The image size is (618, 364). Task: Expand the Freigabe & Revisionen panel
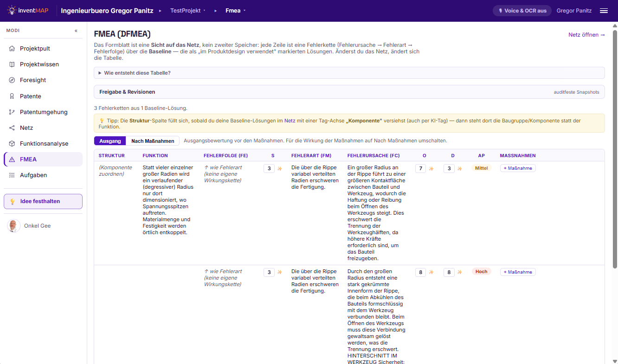349,92
